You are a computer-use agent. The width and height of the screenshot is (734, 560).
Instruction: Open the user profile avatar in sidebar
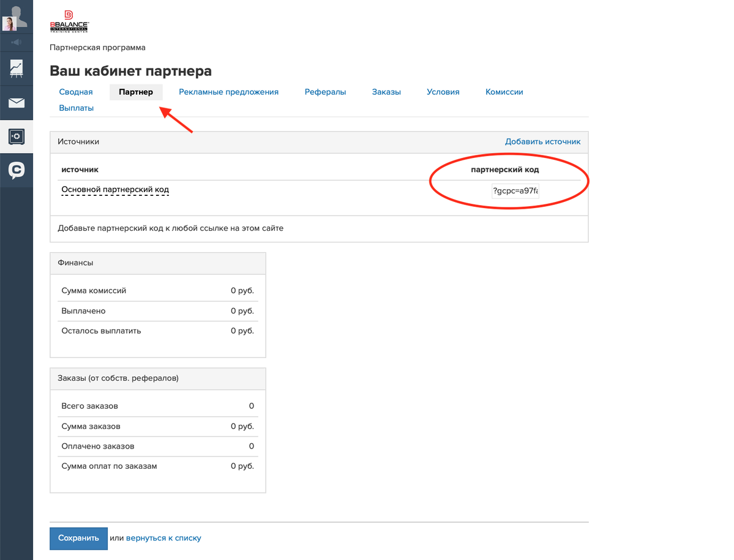(x=15, y=17)
